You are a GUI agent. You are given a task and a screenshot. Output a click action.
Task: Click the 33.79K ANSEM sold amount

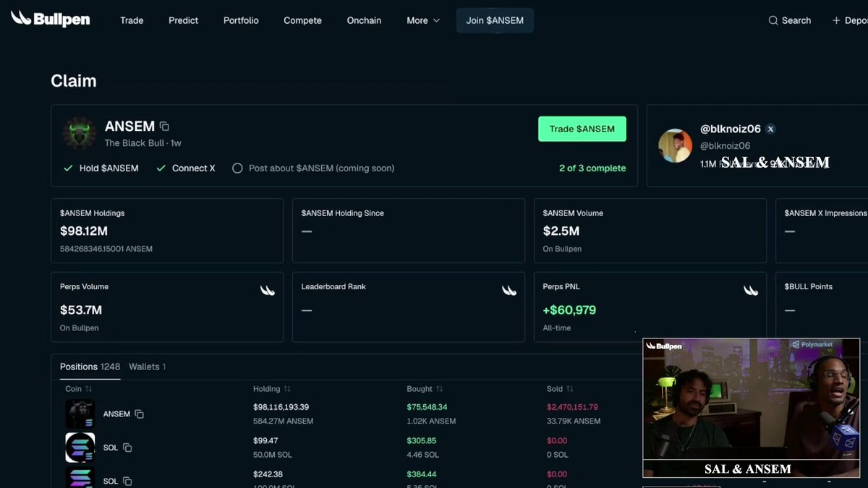tap(574, 421)
